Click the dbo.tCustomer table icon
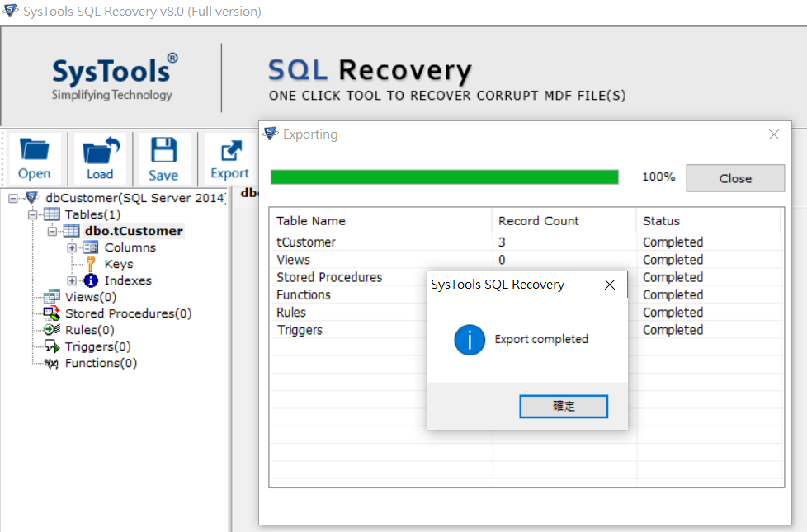Image resolution: width=807 pixels, height=532 pixels. click(71, 230)
